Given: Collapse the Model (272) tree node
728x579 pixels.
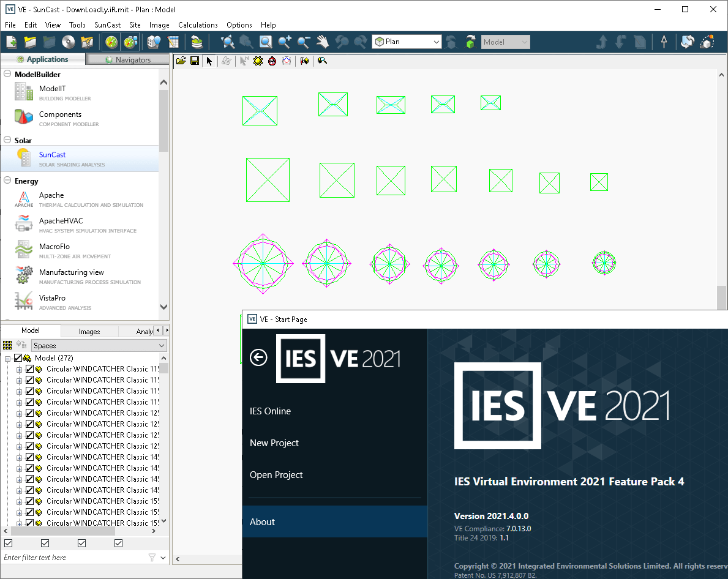Looking at the screenshot, I should coord(7,359).
